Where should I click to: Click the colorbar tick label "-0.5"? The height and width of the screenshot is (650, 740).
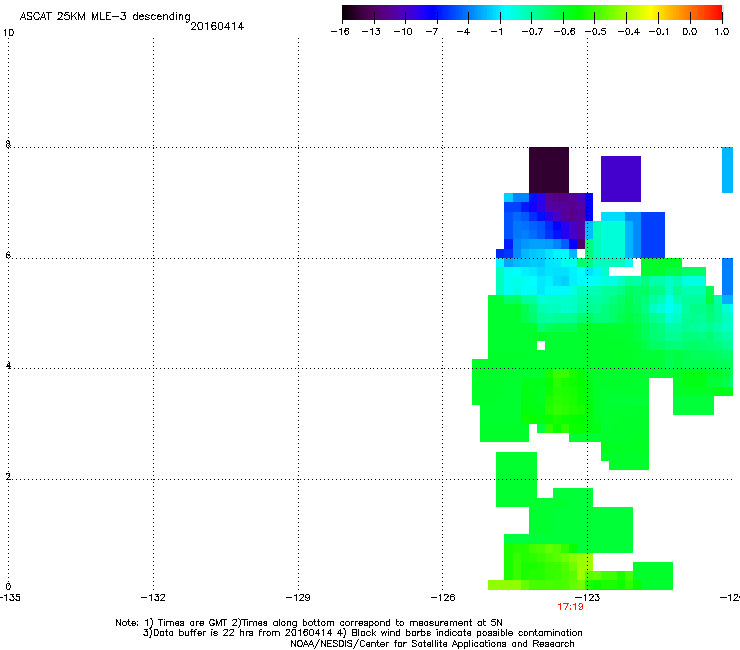(x=596, y=32)
